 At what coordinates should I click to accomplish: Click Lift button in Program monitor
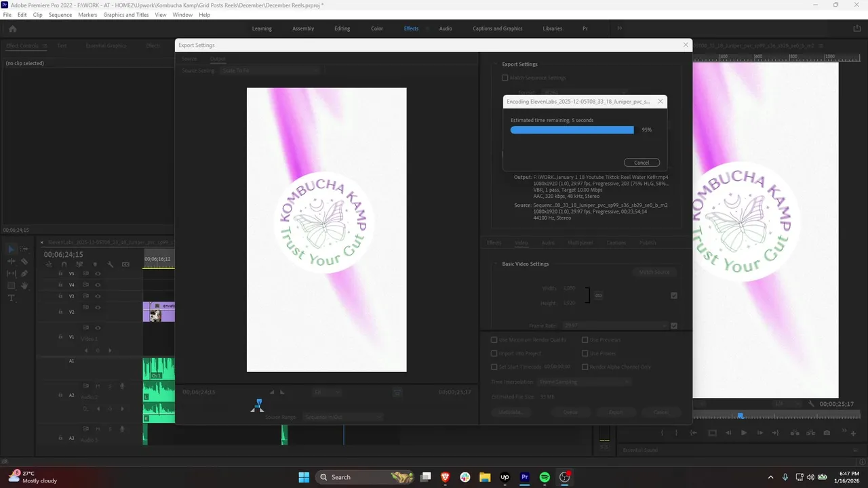pyautogui.click(x=795, y=433)
